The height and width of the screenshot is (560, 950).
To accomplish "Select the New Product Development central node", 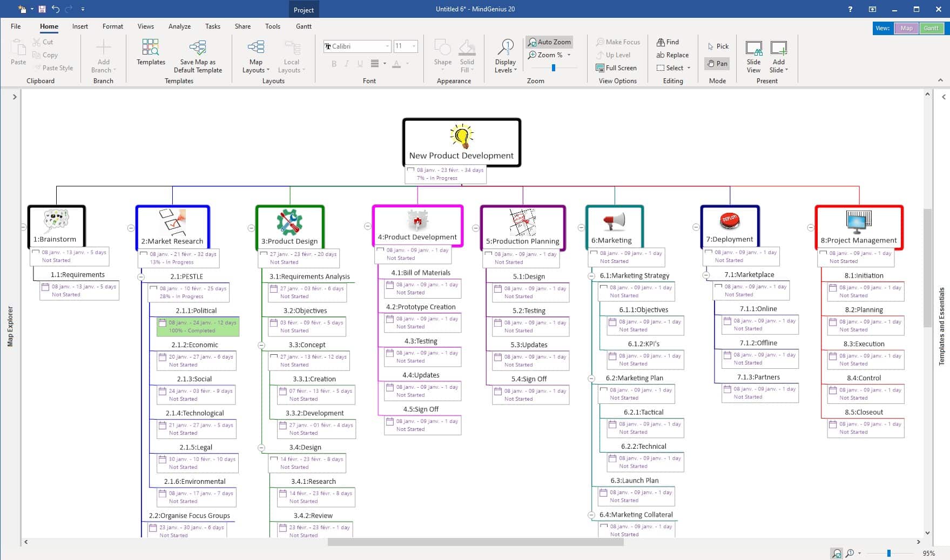I will pos(461,143).
